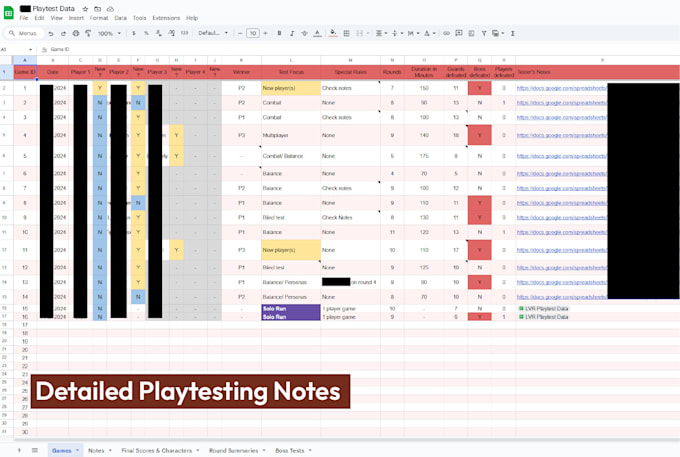Image resolution: width=680 pixels, height=457 pixels.
Task: Increase font size with plus button
Action: click(x=265, y=33)
